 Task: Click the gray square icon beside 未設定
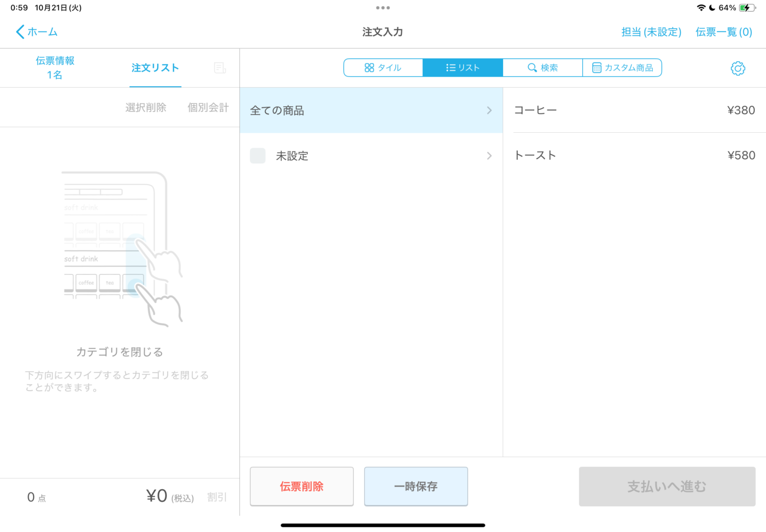click(258, 156)
